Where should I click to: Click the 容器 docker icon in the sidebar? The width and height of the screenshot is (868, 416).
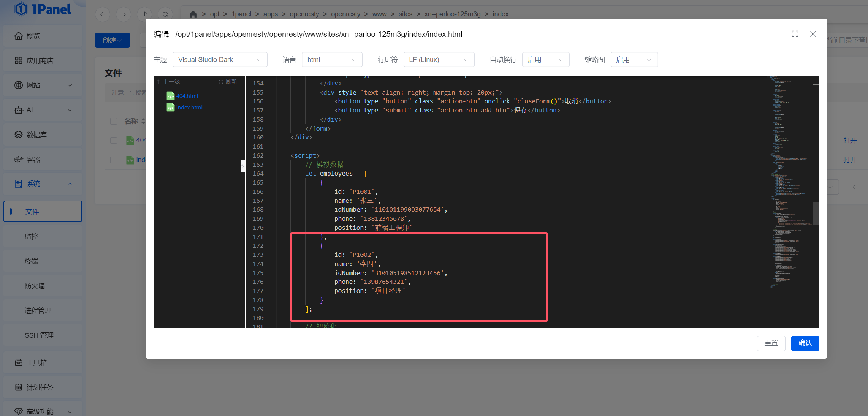(x=18, y=159)
